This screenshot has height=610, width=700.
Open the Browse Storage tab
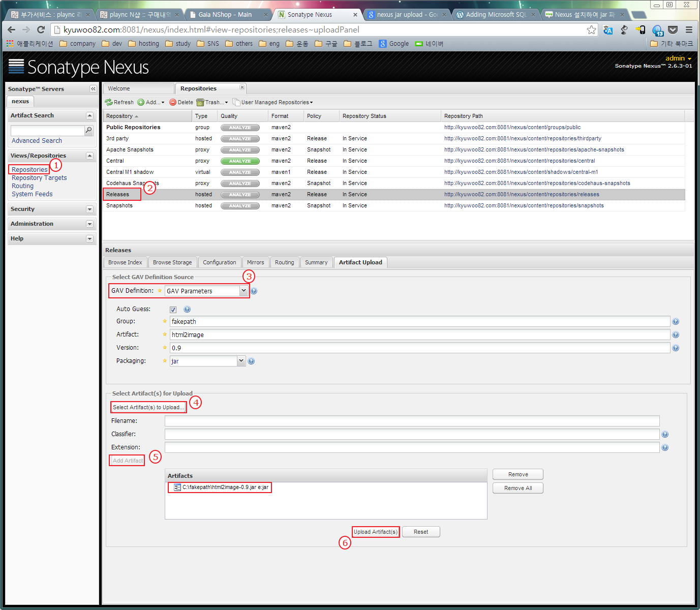[172, 262]
